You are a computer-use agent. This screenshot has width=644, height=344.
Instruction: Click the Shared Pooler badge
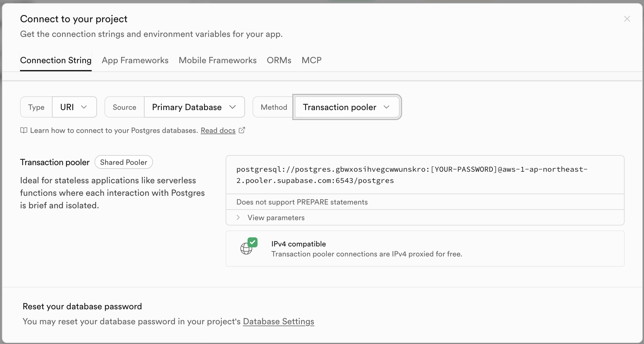coord(124,162)
